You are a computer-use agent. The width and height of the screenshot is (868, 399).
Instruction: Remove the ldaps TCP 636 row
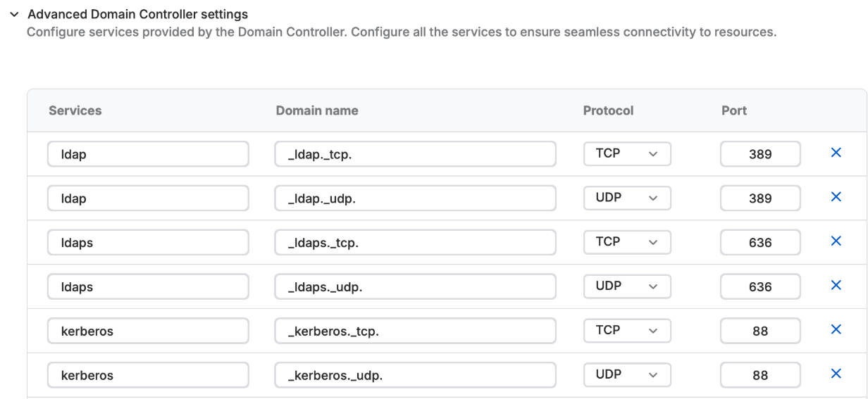click(836, 241)
